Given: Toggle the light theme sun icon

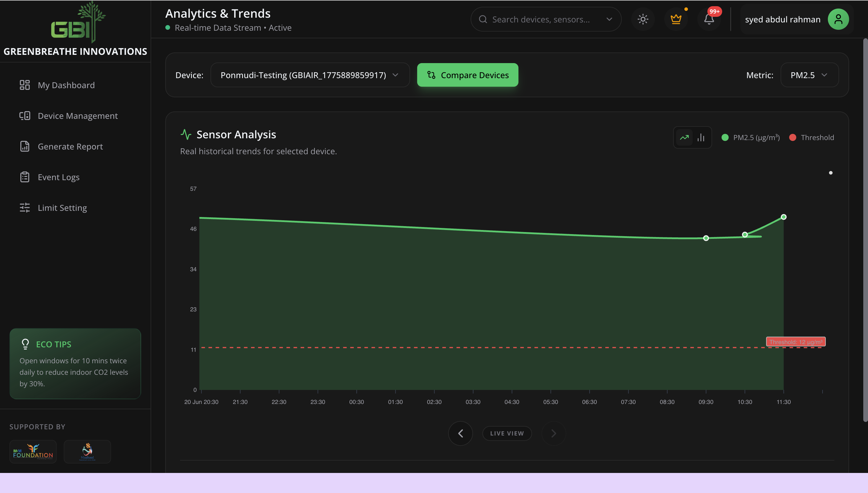Looking at the screenshot, I should (x=643, y=19).
